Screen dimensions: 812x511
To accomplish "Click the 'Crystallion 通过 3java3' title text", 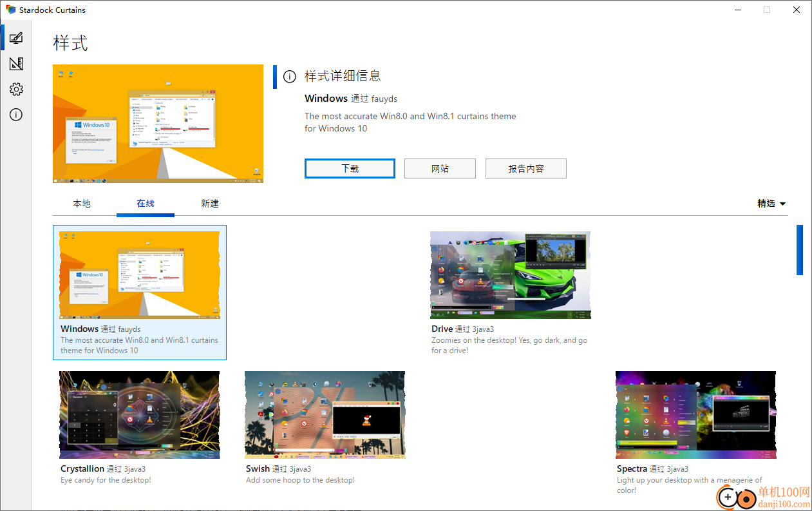I will pyautogui.click(x=103, y=469).
